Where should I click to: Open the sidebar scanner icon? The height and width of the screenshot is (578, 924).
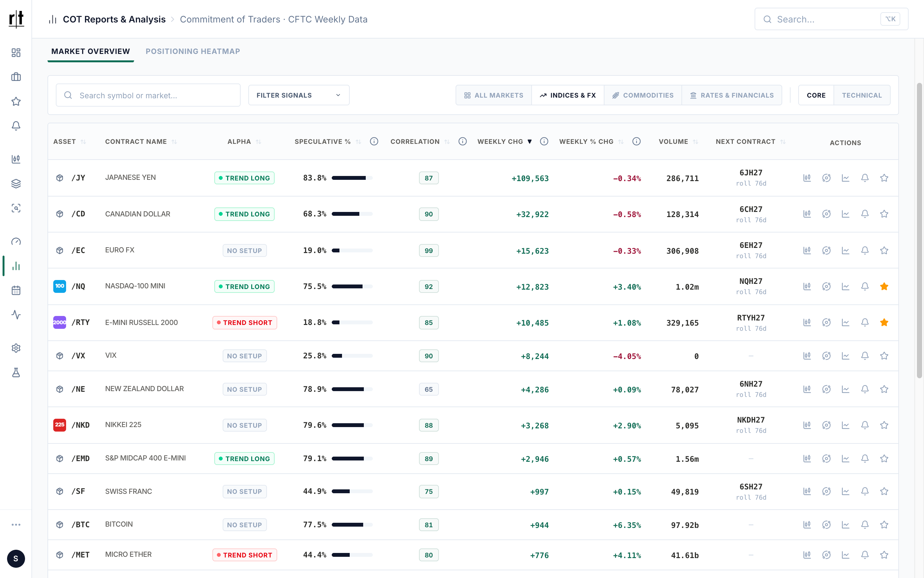click(16, 208)
